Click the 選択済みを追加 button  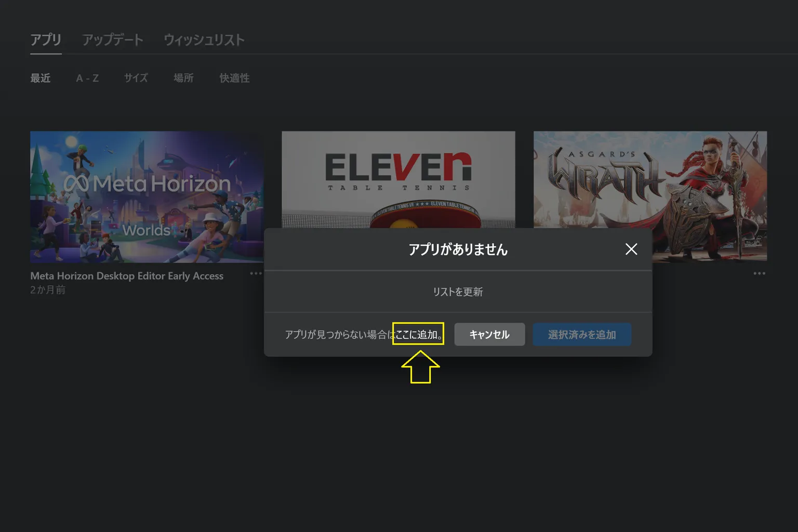(582, 335)
